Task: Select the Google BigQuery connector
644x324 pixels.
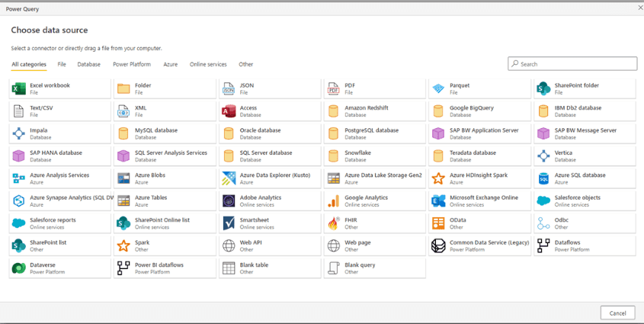Action: pos(479,111)
